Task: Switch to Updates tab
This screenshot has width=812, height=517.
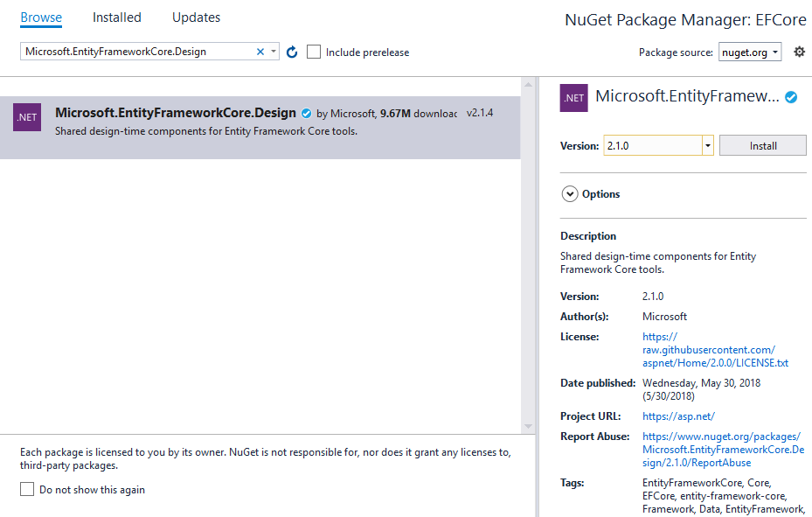Action: tap(196, 17)
